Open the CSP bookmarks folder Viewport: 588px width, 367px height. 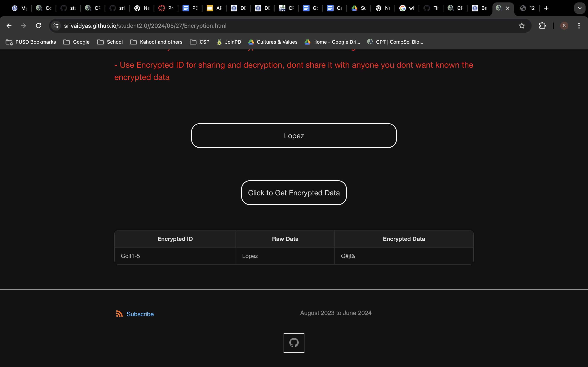[199, 42]
